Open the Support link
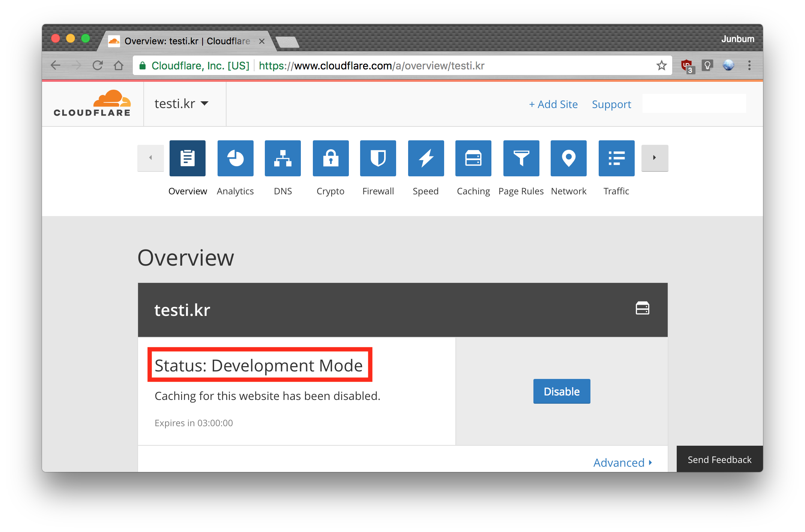This screenshot has width=805, height=532. coord(611,104)
